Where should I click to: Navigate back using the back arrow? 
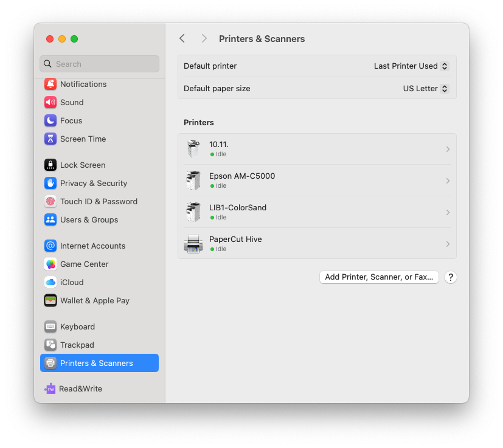(182, 38)
